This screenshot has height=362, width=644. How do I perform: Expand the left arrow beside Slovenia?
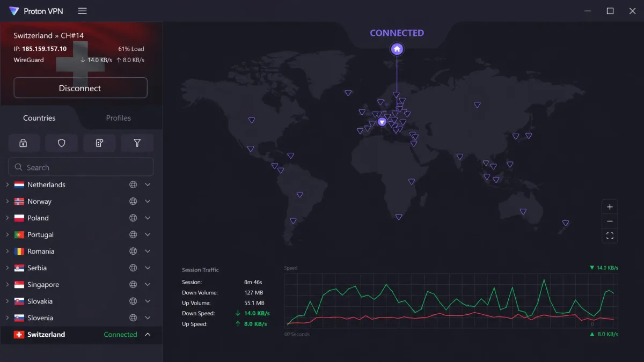tap(7, 317)
